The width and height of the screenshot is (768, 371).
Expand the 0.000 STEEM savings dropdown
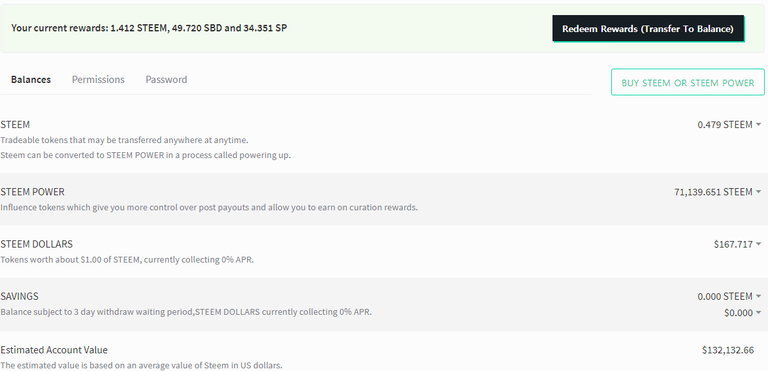coord(729,297)
